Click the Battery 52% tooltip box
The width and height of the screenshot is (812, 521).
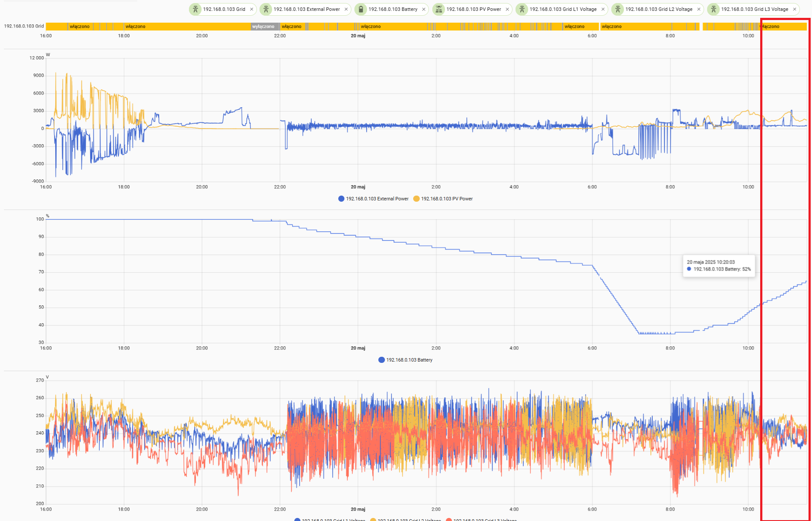[x=719, y=266]
